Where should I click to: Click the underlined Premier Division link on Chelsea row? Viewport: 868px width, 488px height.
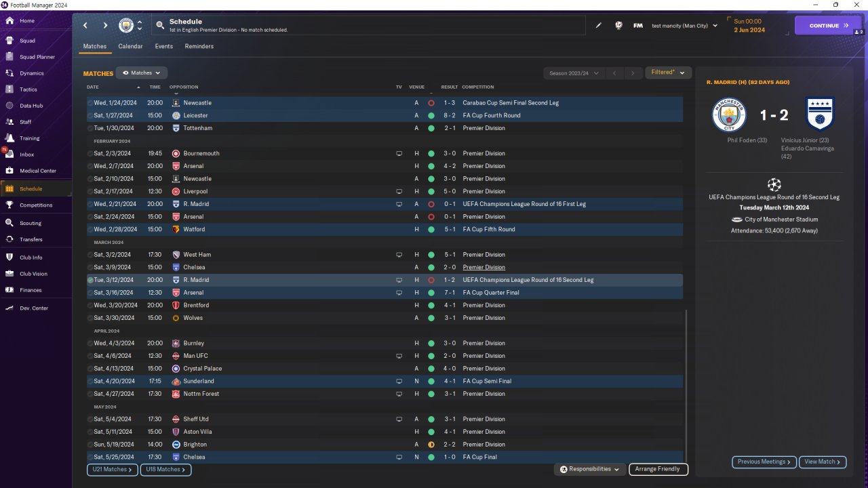pos(484,268)
